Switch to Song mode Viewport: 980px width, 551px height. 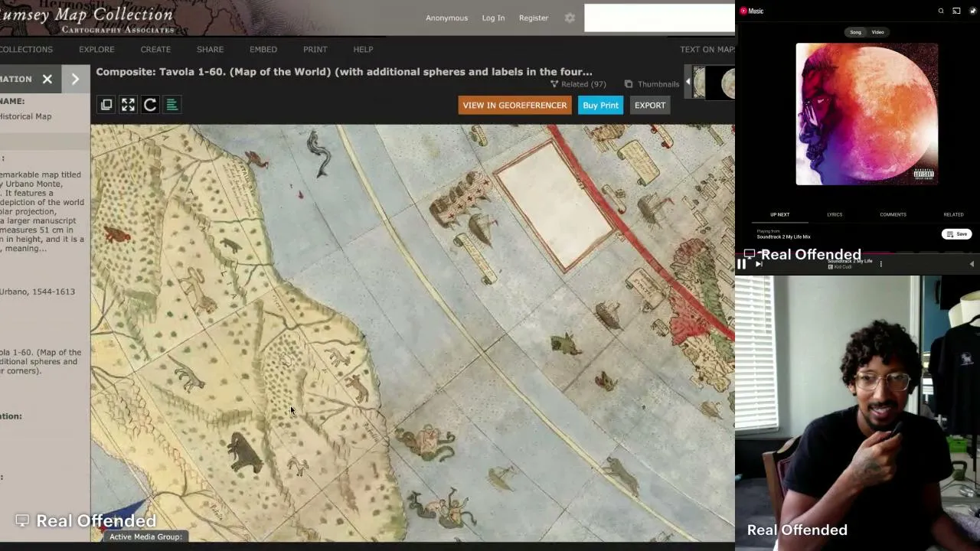855,32
